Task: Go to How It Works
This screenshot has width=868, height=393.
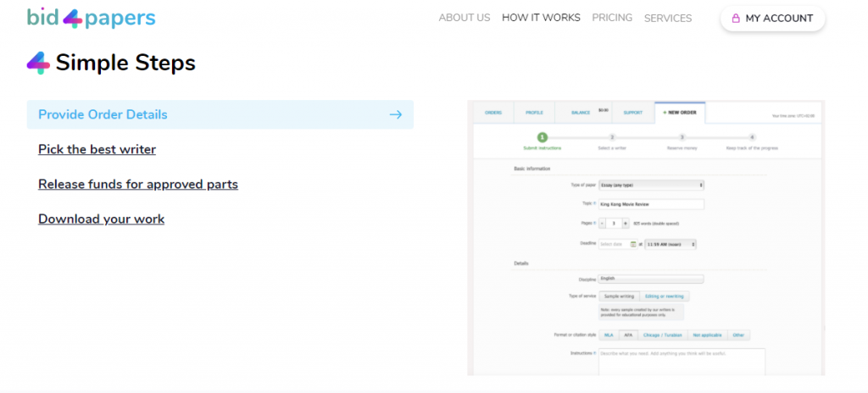Action: click(x=541, y=18)
